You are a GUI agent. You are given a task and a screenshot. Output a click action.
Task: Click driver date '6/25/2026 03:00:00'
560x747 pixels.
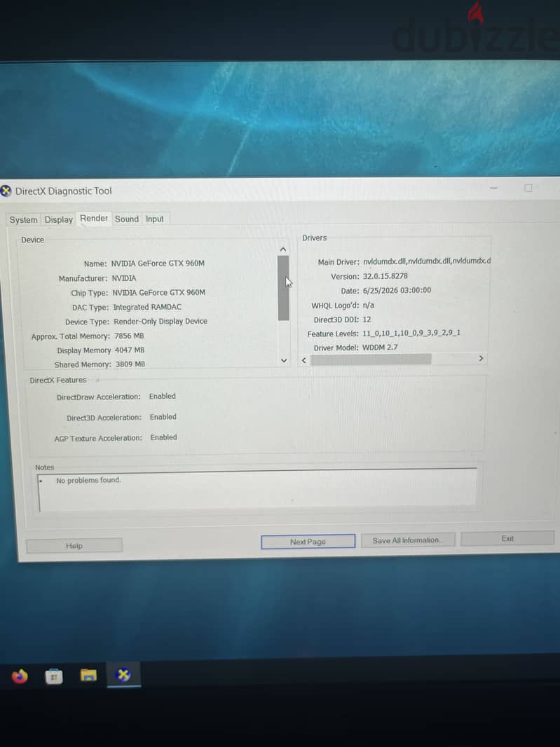click(x=397, y=290)
